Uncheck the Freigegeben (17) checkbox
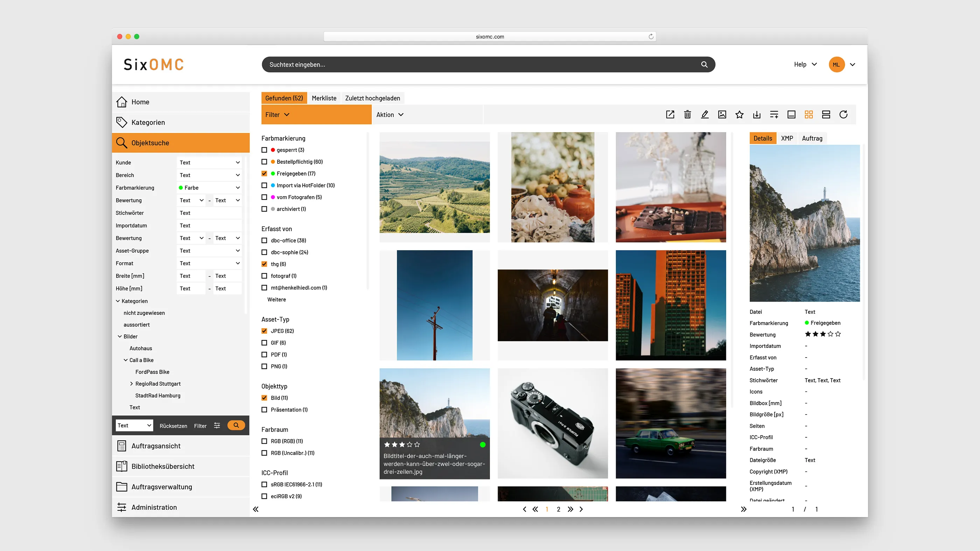Image resolution: width=980 pixels, height=551 pixels. (264, 174)
